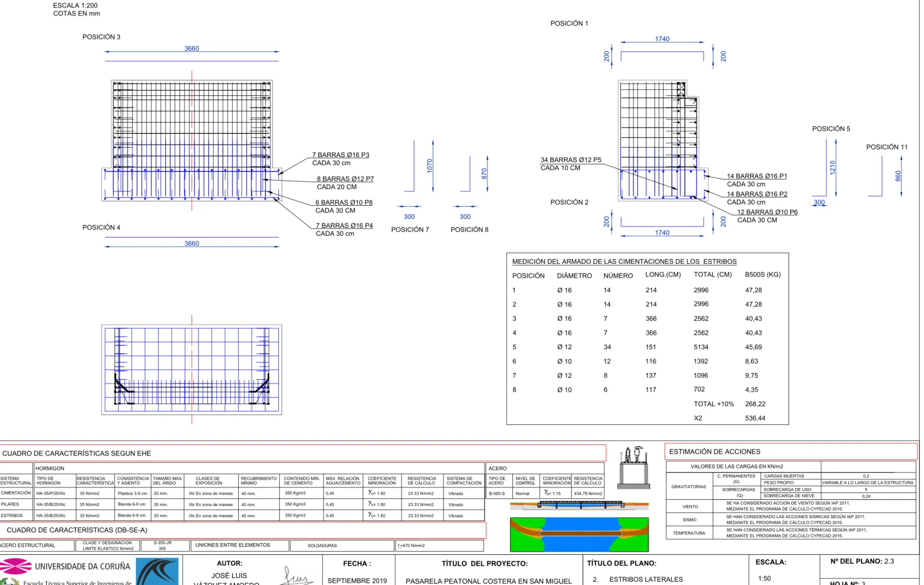Click the NÚMERO column header

tap(618, 275)
